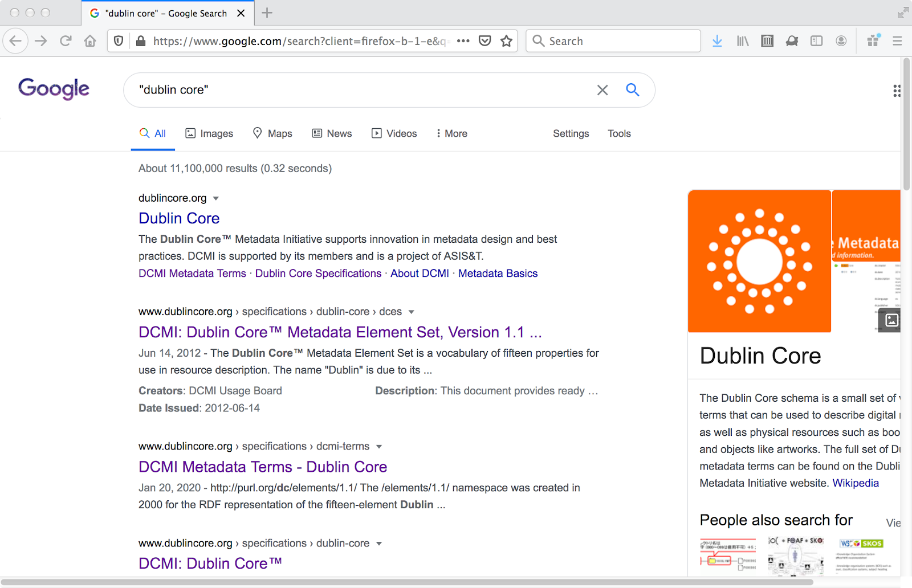
Task: Bookmark this page with the star icon
Action: click(506, 41)
